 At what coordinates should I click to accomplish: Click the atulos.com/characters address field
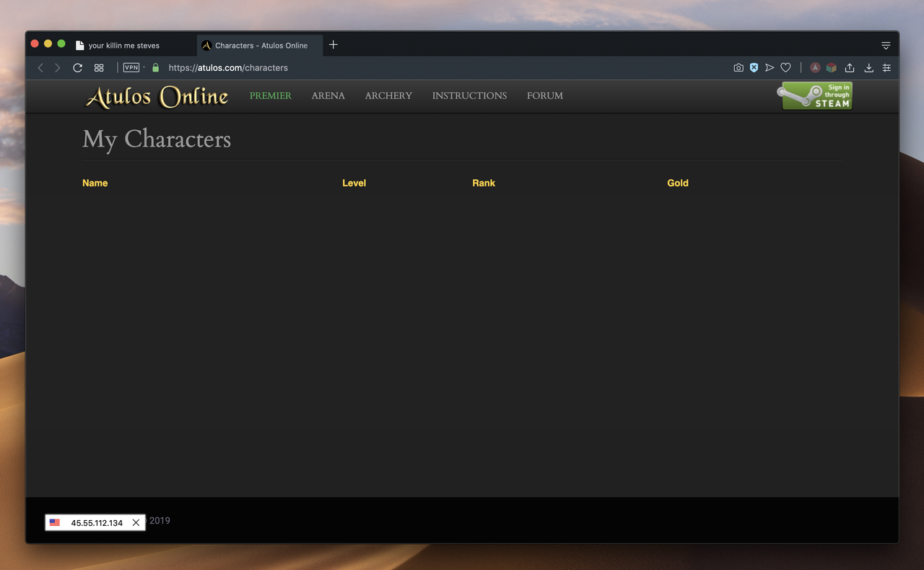228,68
